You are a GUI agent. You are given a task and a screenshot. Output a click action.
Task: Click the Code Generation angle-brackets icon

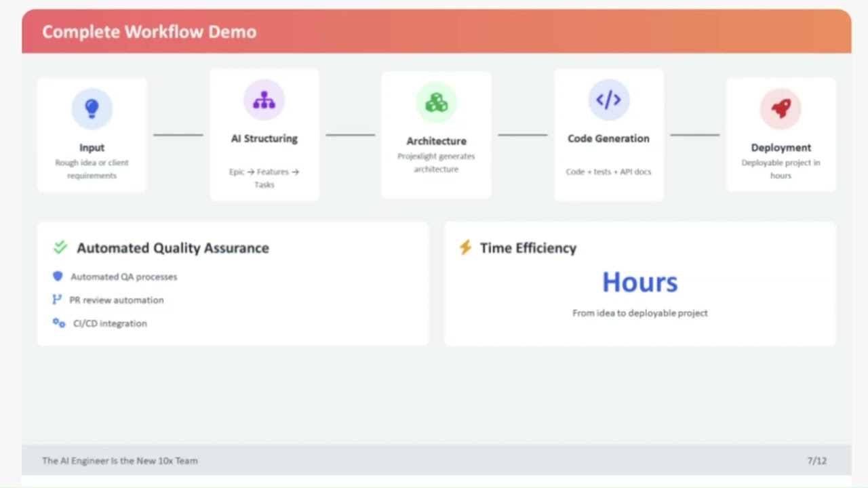pos(608,100)
